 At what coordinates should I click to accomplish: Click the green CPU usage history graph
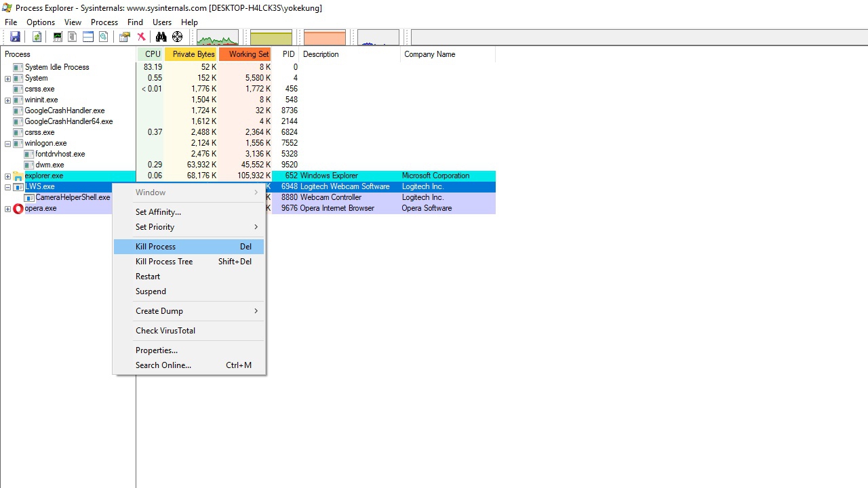(x=218, y=38)
